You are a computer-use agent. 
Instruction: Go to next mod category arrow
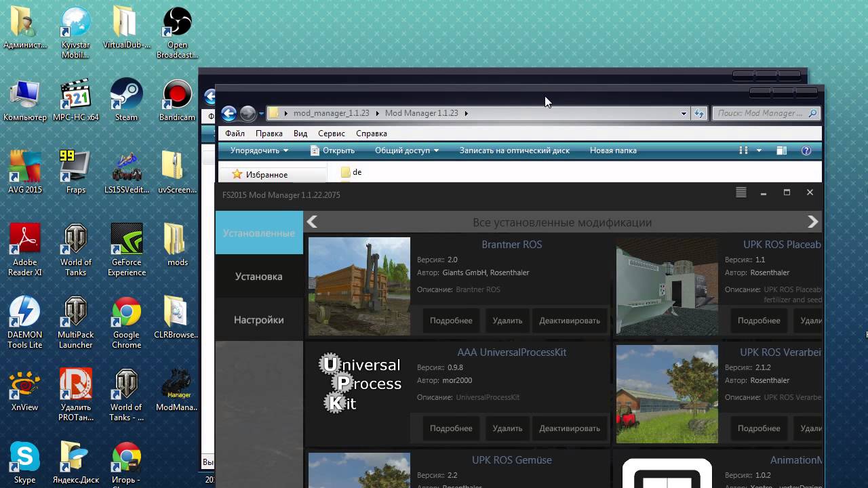[x=813, y=222]
